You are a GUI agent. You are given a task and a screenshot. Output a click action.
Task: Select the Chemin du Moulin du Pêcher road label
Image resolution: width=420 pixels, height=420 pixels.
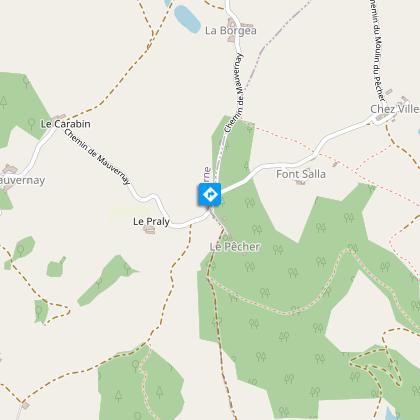[378, 50]
